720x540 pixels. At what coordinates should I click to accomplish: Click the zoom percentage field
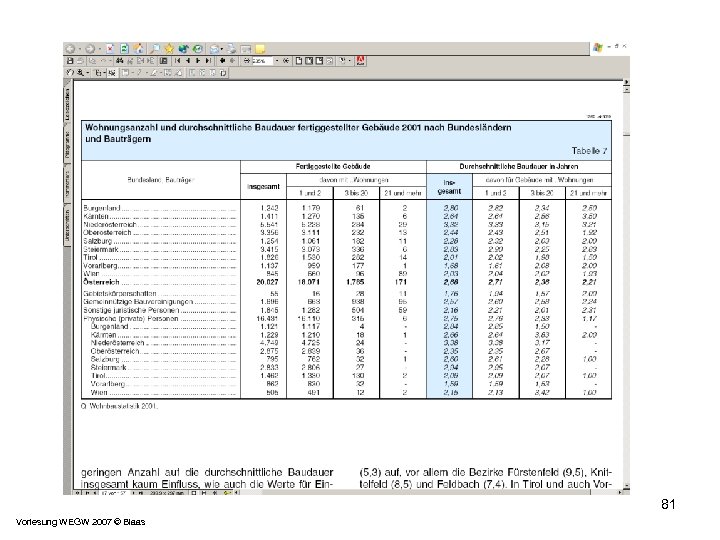(x=262, y=61)
